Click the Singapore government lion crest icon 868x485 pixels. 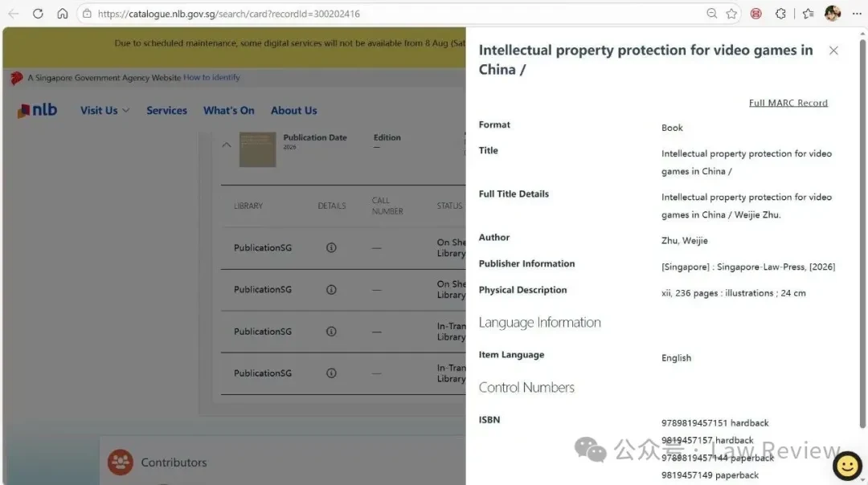click(16, 78)
